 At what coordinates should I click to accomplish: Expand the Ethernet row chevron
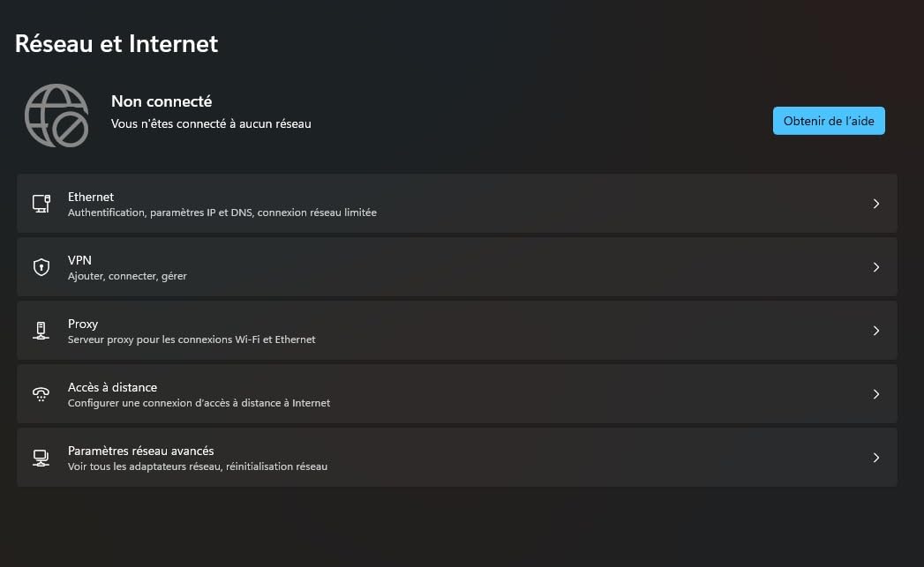tap(876, 204)
